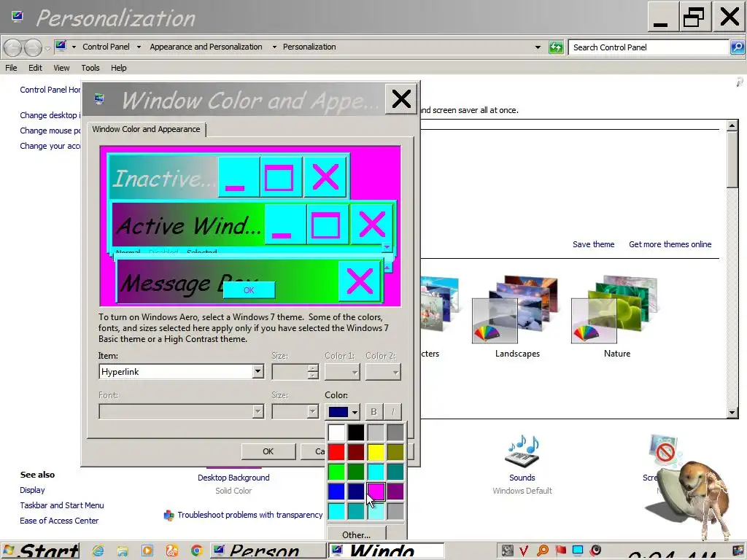Pick the bright blue color swatch
The image size is (747, 560).
pos(336,491)
